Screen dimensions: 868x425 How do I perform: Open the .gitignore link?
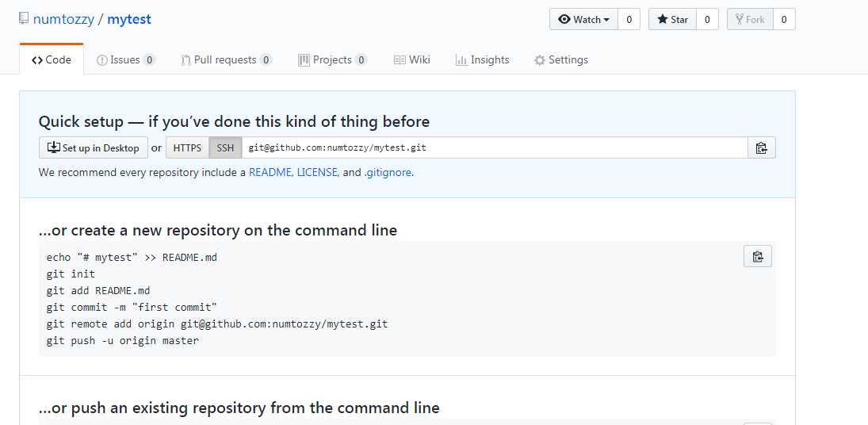[388, 172]
